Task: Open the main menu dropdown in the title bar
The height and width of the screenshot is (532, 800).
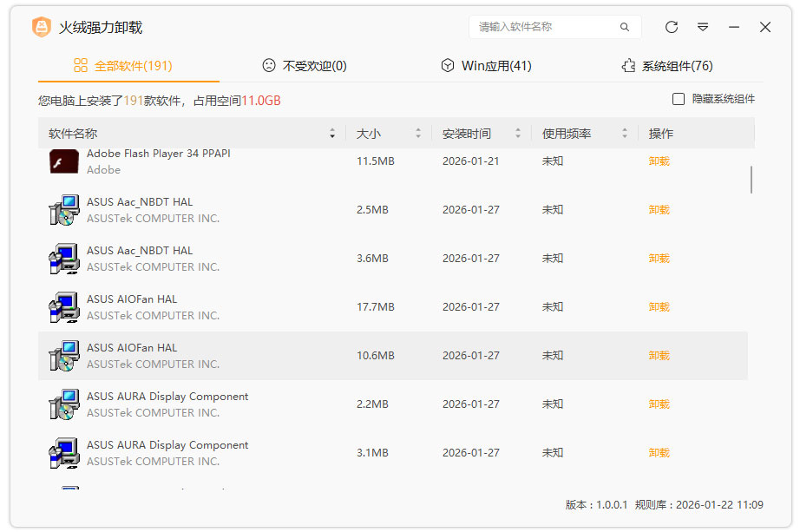Action: coord(703,27)
